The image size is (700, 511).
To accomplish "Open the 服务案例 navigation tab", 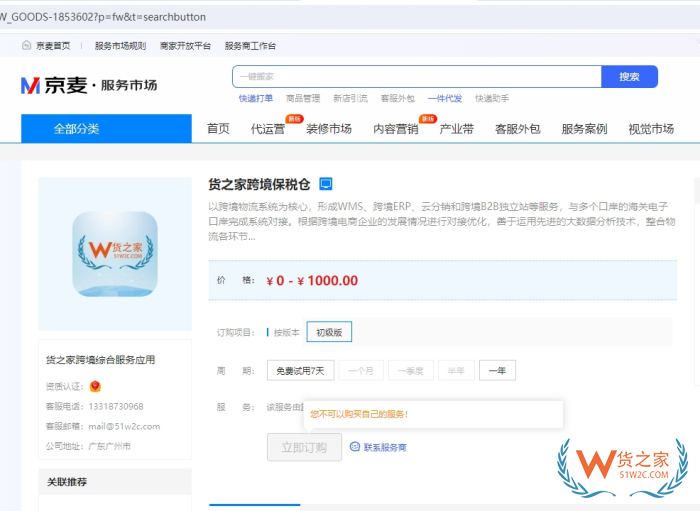I will pos(584,129).
